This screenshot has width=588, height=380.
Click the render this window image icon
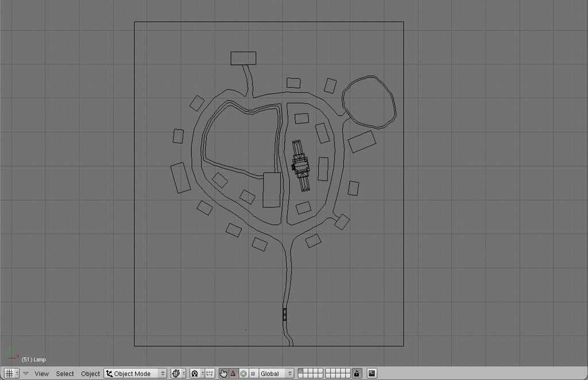coord(372,373)
